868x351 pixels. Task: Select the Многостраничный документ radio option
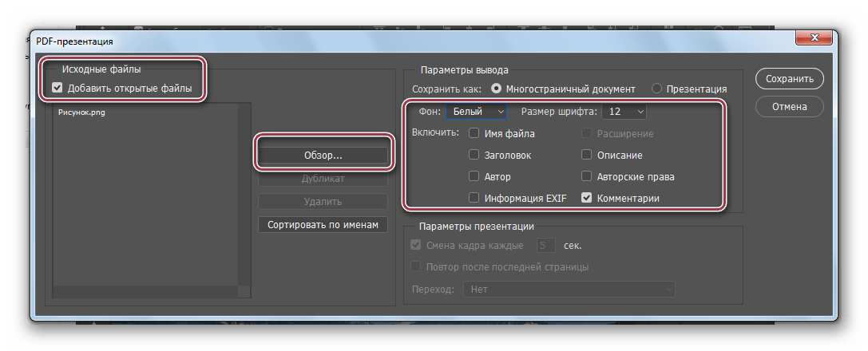497,89
